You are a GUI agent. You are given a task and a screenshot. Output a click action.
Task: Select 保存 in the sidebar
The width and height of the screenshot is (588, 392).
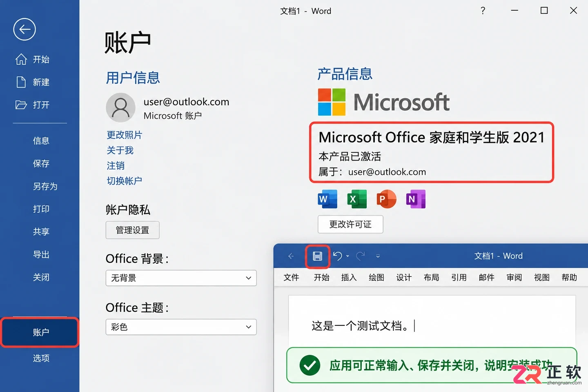(x=41, y=164)
